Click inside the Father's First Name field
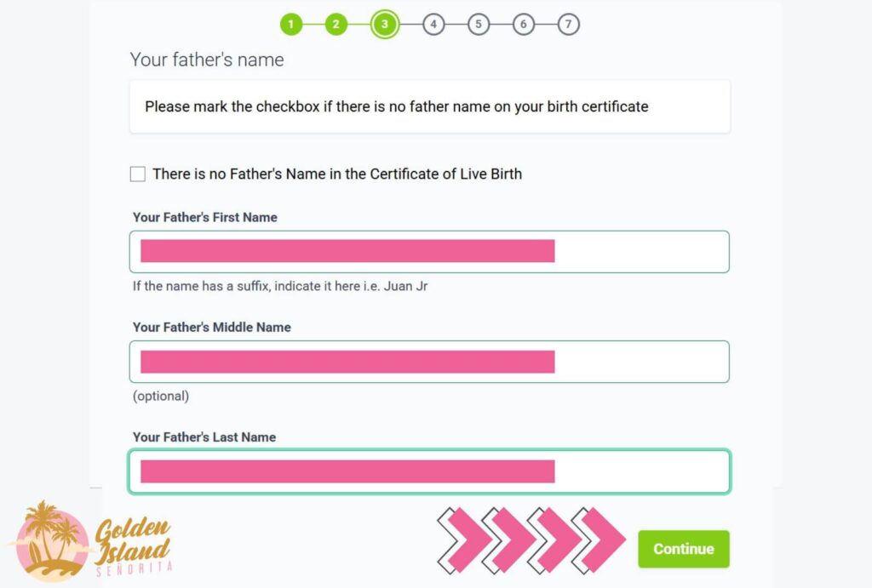 tap(429, 251)
